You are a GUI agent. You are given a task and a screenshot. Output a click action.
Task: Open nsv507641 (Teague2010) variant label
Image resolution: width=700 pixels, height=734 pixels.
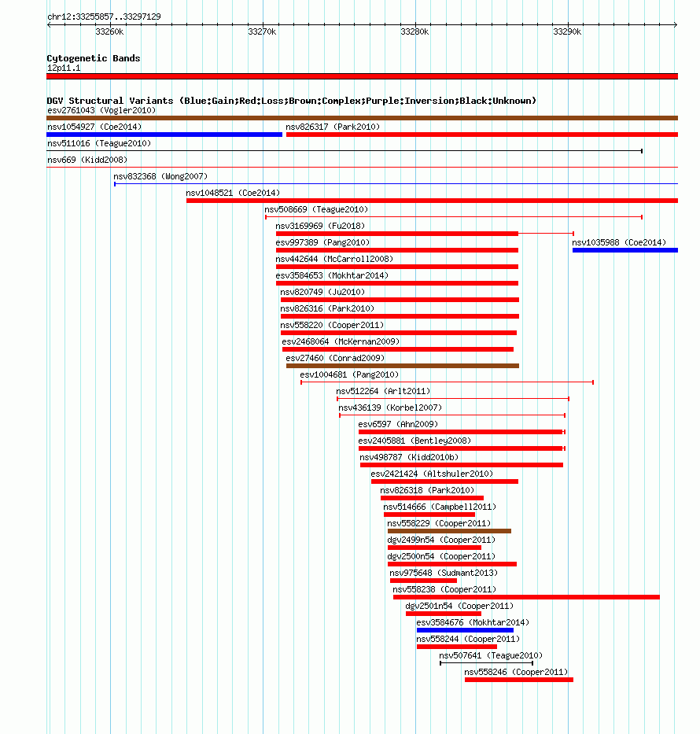click(x=491, y=656)
